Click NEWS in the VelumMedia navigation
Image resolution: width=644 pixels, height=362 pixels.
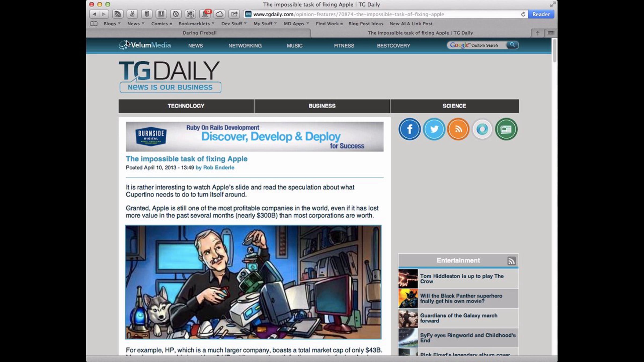[x=195, y=46]
